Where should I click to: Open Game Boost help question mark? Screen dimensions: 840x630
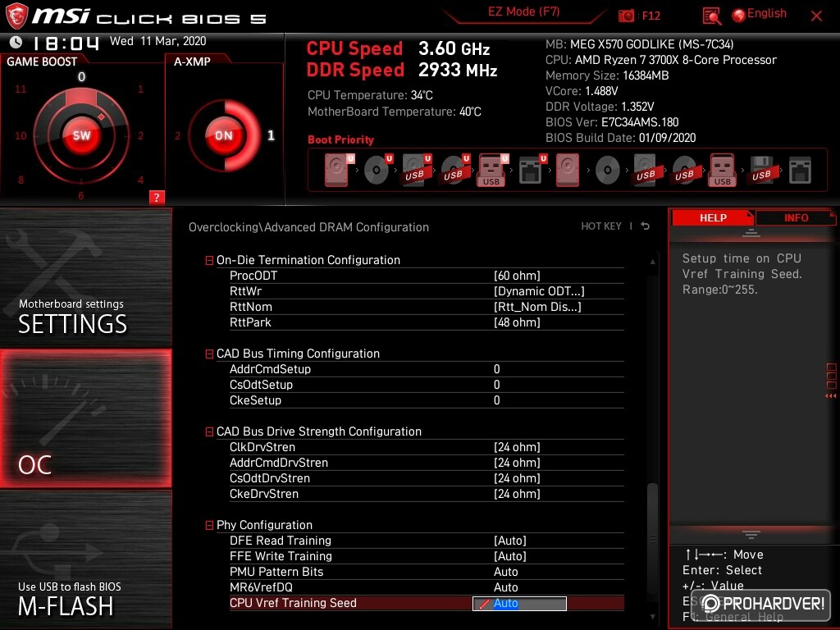click(157, 197)
